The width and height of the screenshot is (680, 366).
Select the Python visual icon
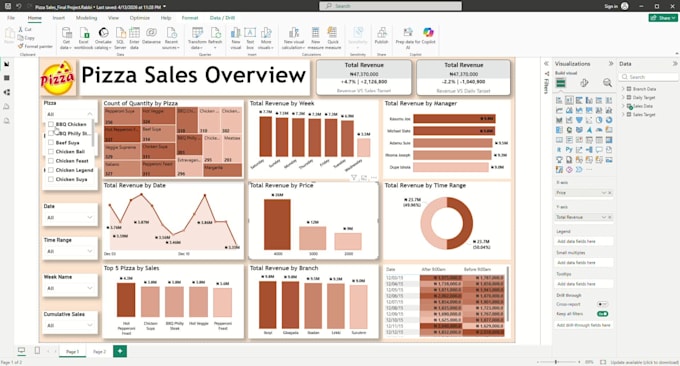pos(569,150)
